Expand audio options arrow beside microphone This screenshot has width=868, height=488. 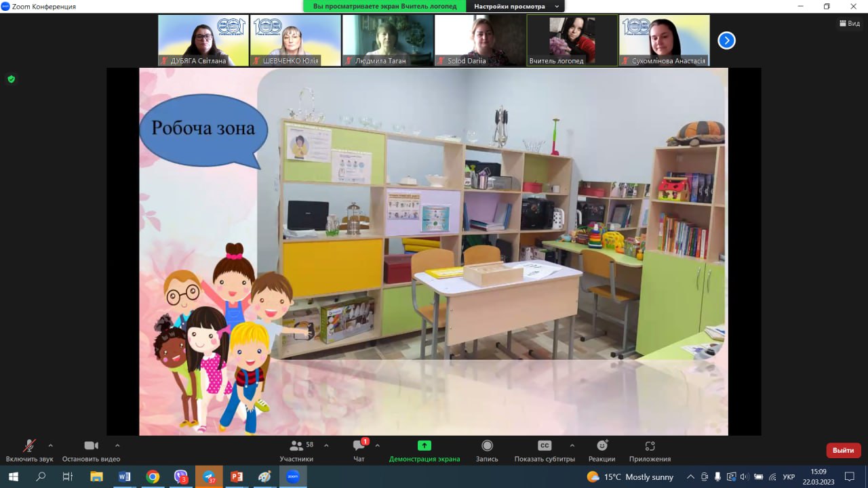click(50, 445)
